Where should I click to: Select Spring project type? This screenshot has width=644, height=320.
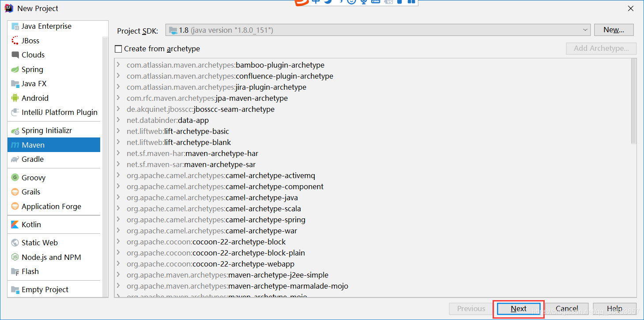(x=54, y=69)
